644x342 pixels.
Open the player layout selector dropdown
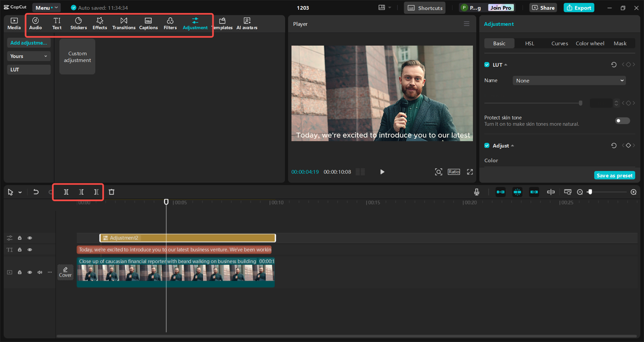pyautogui.click(x=385, y=8)
